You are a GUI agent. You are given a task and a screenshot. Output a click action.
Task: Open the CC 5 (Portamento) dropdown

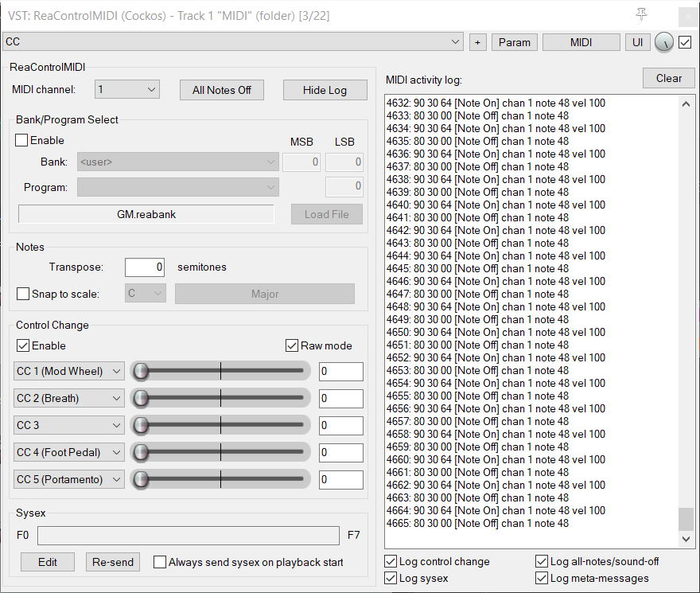[69, 479]
